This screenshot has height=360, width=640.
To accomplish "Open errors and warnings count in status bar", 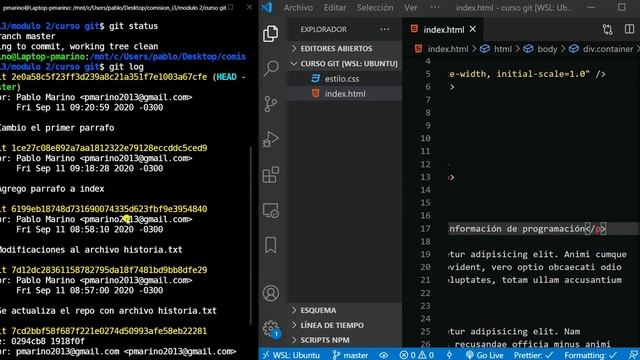I will coord(417,355).
